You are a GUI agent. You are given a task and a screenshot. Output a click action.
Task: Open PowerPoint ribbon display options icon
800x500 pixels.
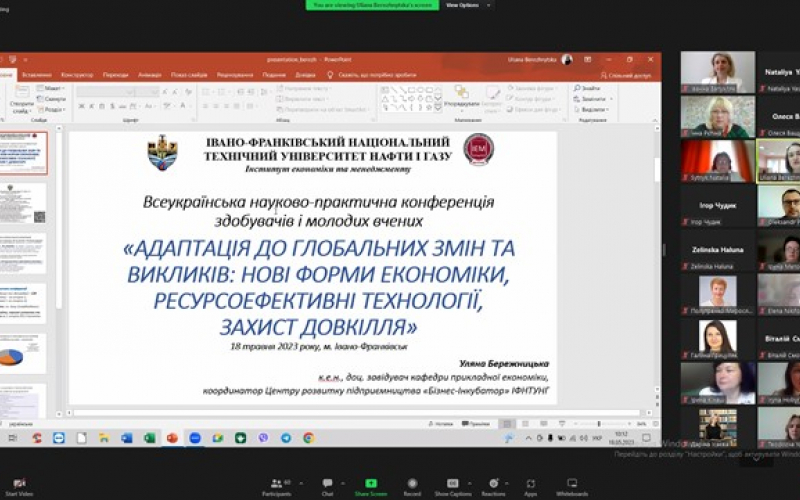588,60
